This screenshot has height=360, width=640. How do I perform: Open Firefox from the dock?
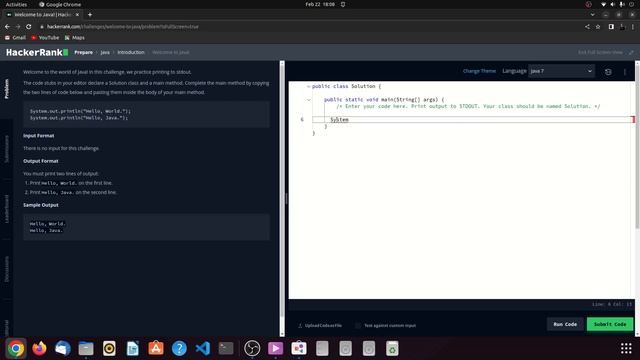[x=39, y=348]
